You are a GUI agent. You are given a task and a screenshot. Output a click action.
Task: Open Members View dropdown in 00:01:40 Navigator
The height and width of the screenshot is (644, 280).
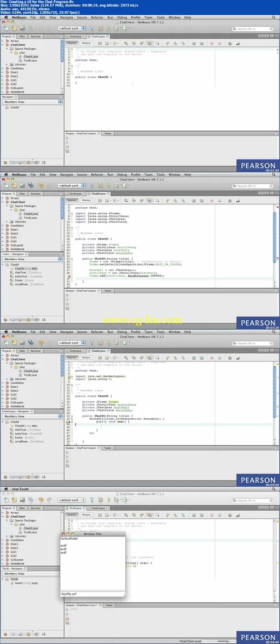pyautogui.click(x=32, y=102)
